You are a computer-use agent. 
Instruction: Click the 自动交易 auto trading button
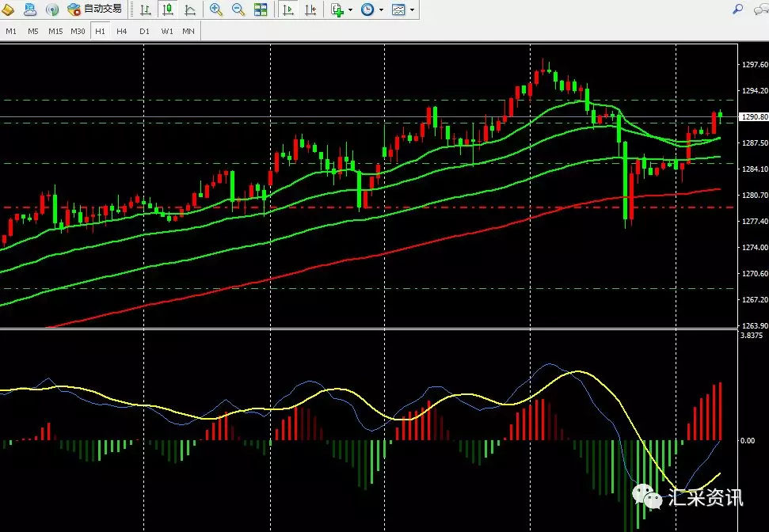click(x=95, y=9)
